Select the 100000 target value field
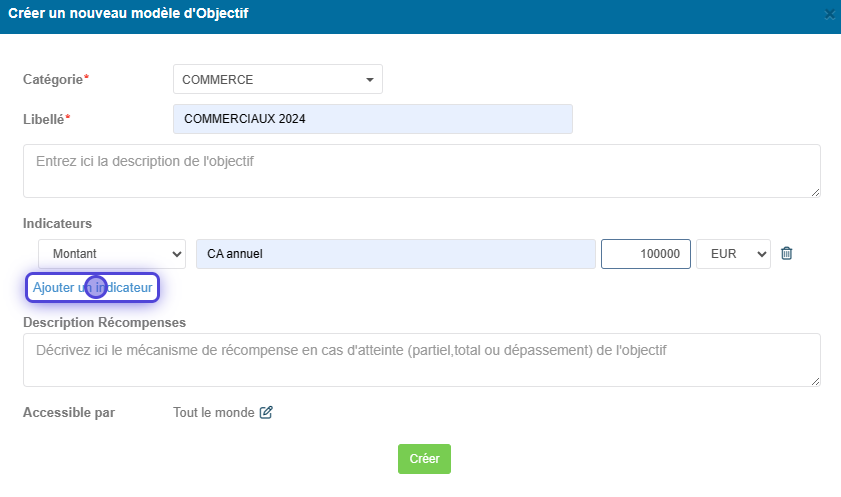The height and width of the screenshot is (497, 841). click(646, 254)
